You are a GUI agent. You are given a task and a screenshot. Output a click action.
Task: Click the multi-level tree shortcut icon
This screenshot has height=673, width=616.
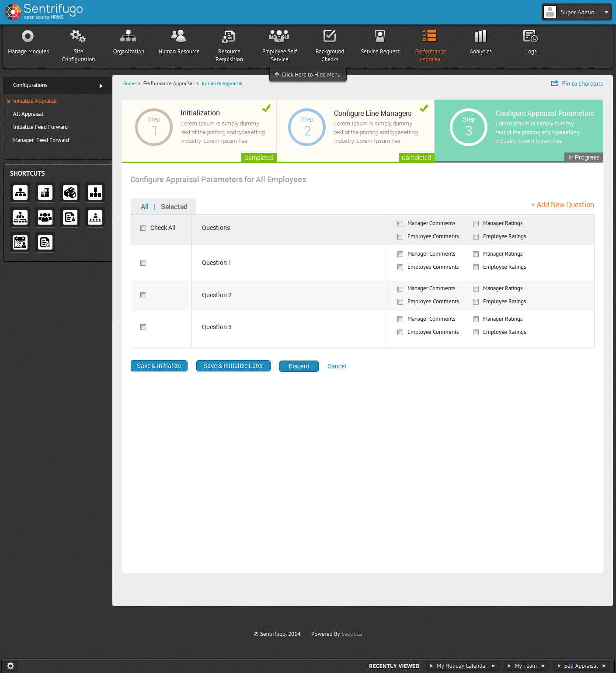(x=20, y=217)
